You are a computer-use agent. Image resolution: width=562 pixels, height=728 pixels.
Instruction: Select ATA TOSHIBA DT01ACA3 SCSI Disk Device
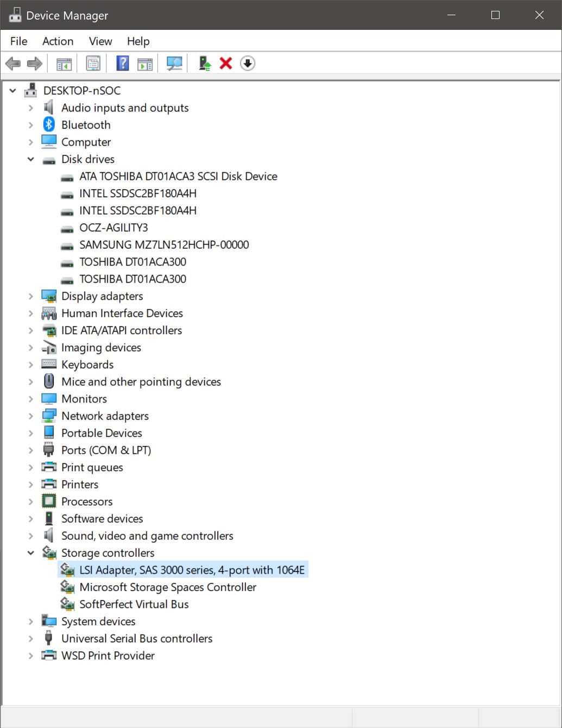[178, 176]
